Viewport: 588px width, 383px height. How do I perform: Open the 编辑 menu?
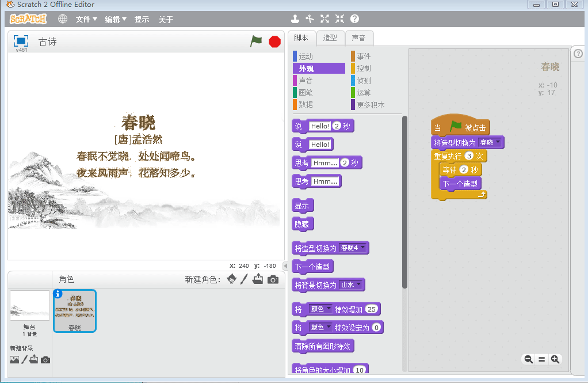pos(116,19)
